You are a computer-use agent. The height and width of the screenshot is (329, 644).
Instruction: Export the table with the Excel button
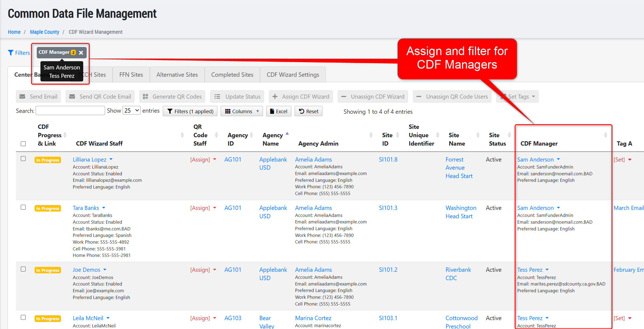click(278, 111)
